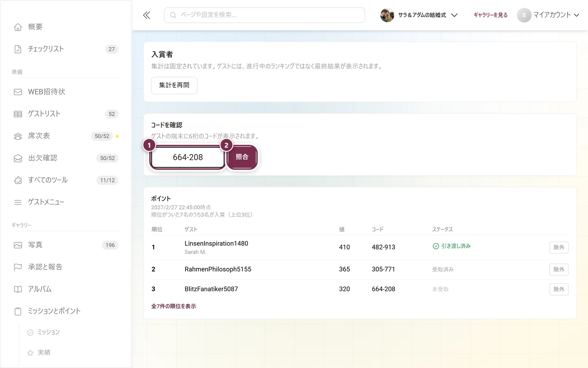Click the 196 badge next to 写真
The height and width of the screenshot is (368, 588).
coord(110,245)
